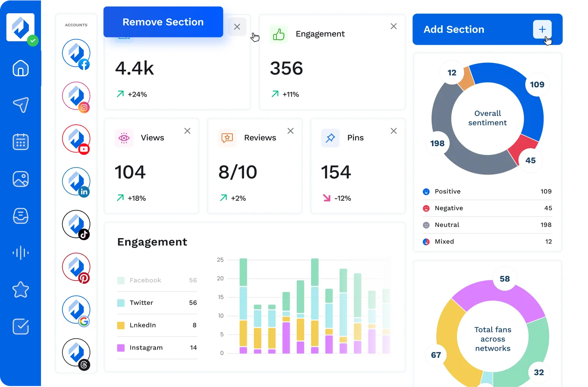Click the Total fans across networks label
This screenshot has height=387, width=588.
(x=493, y=339)
